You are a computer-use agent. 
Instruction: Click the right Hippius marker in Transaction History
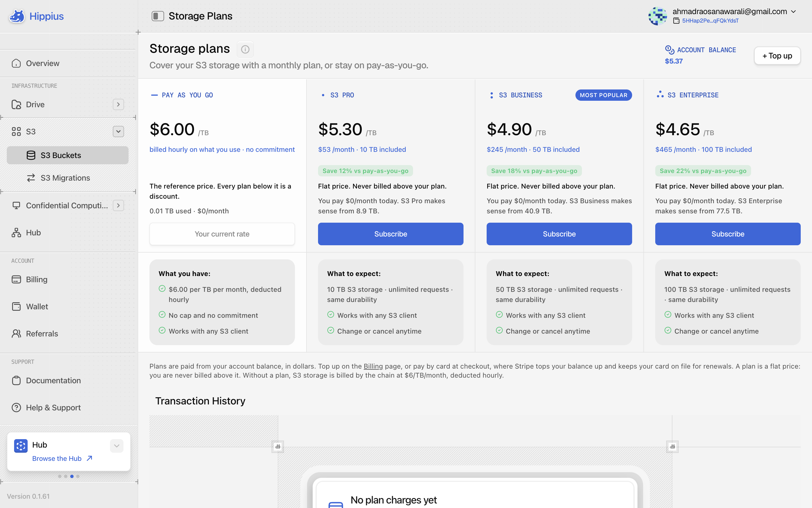[672, 446]
